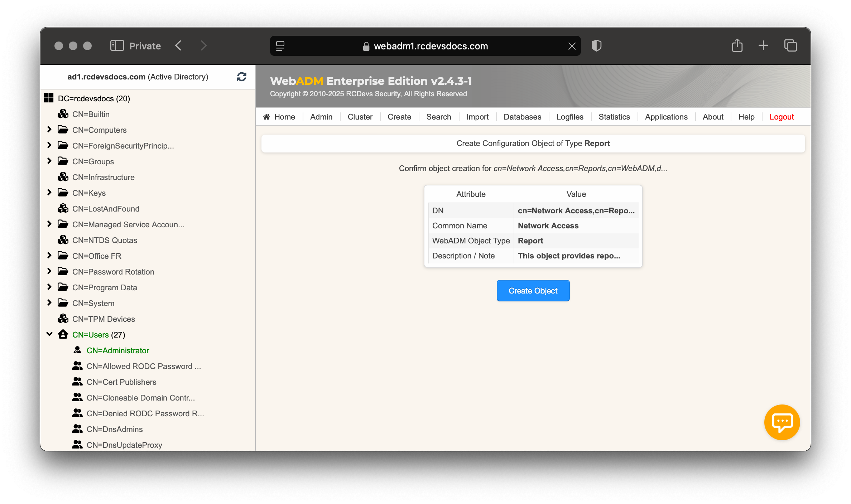This screenshot has height=504, width=851.
Task: Open the Statistics menu
Action: click(614, 117)
